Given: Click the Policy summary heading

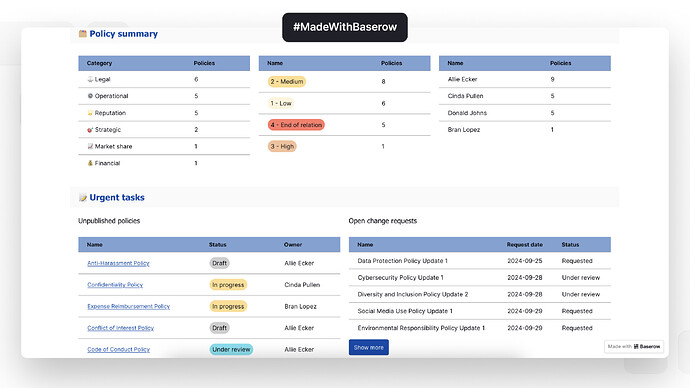Looking at the screenshot, I should [124, 34].
